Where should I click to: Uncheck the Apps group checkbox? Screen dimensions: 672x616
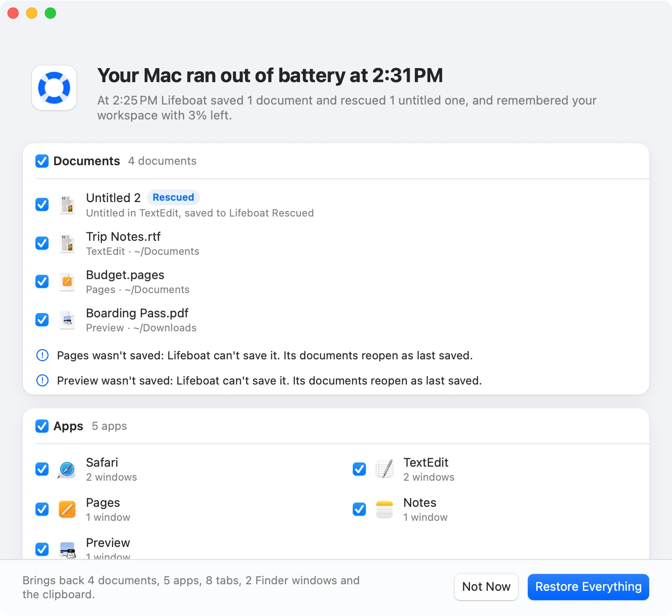(x=42, y=426)
